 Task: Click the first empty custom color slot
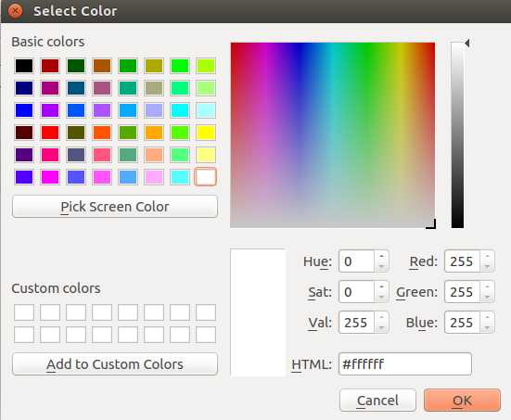point(24,312)
